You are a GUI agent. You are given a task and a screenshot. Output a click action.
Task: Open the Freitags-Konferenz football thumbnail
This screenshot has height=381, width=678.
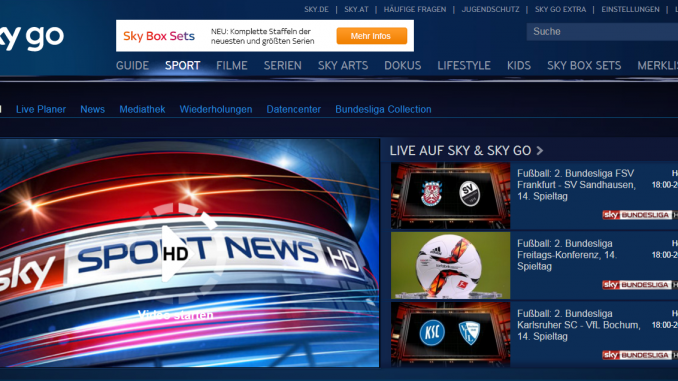click(451, 266)
